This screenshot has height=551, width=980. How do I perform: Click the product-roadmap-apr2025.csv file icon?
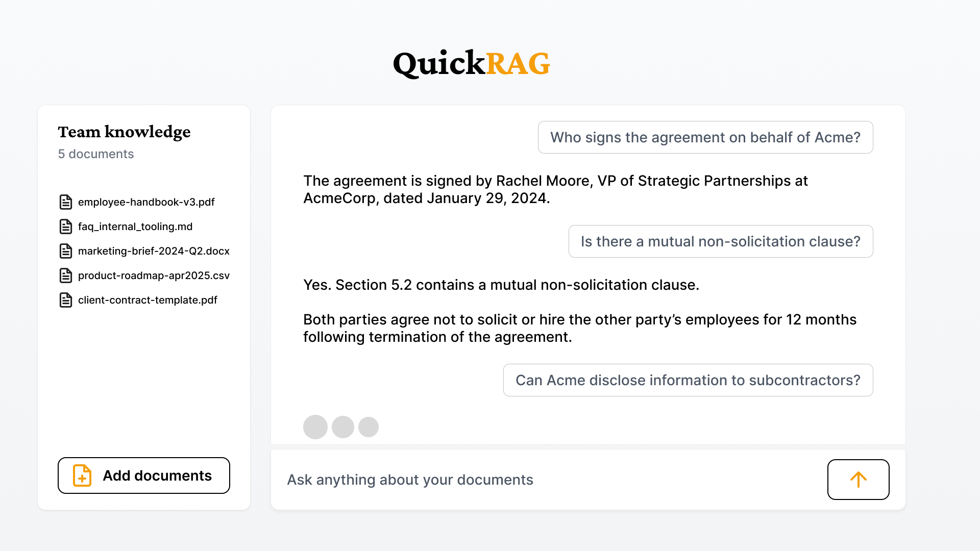pos(66,275)
